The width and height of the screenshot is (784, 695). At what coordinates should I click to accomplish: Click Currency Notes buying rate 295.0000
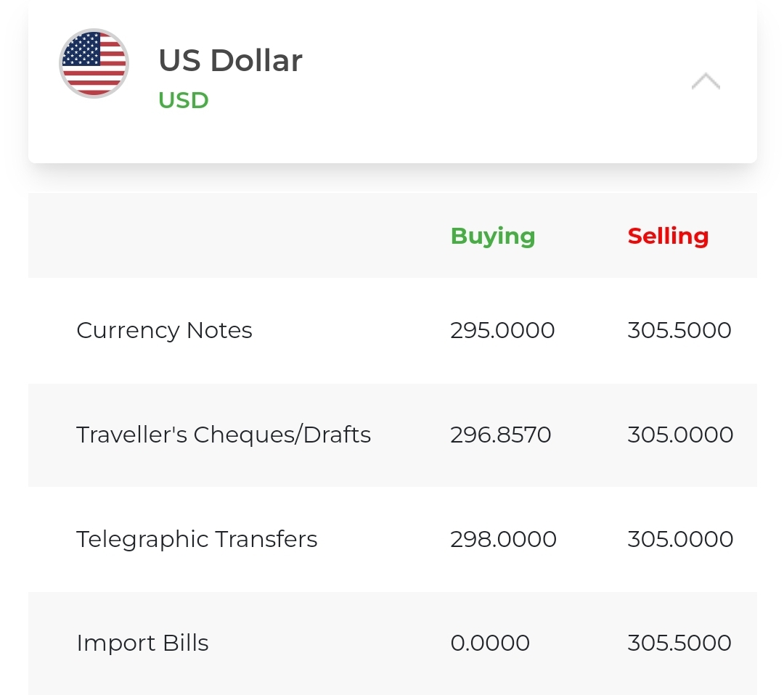(502, 330)
